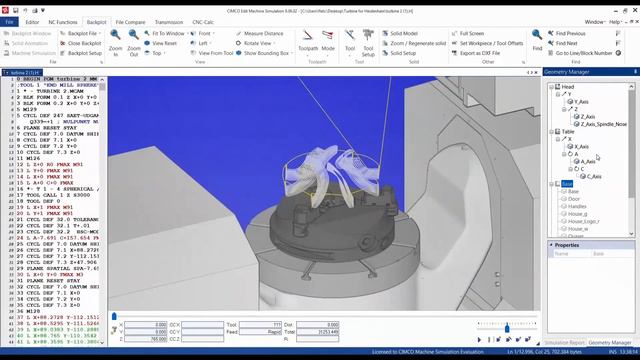The image size is (640, 360).
Task: Switch to the CNC-Calc tab
Action: [x=203, y=22]
